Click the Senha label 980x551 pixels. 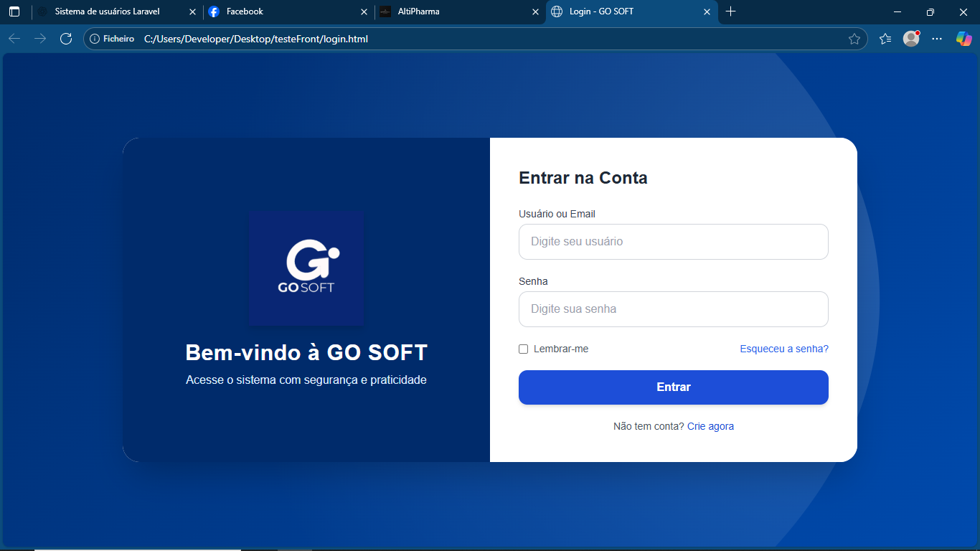click(533, 281)
